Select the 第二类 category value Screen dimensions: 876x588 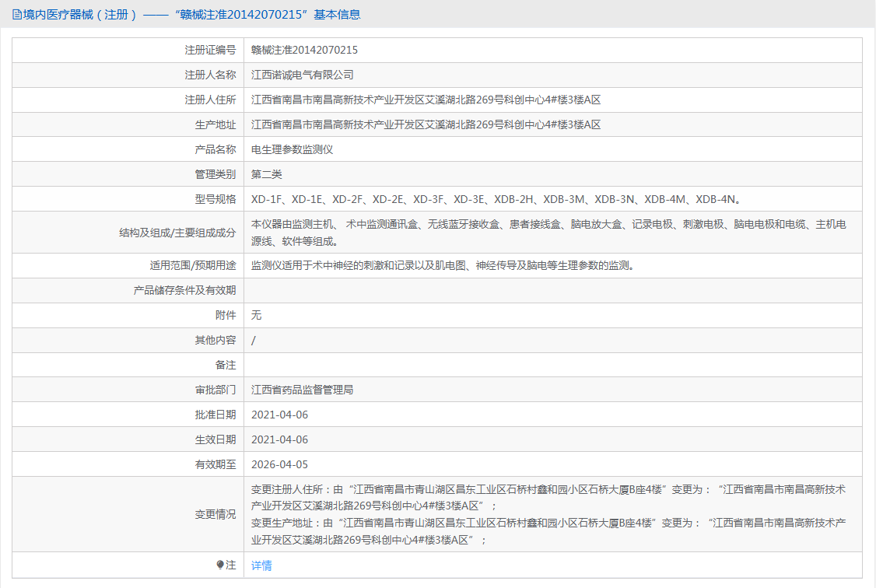point(267,174)
